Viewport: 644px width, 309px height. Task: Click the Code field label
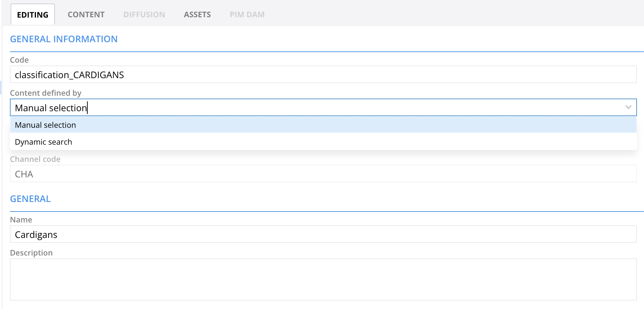[19, 60]
